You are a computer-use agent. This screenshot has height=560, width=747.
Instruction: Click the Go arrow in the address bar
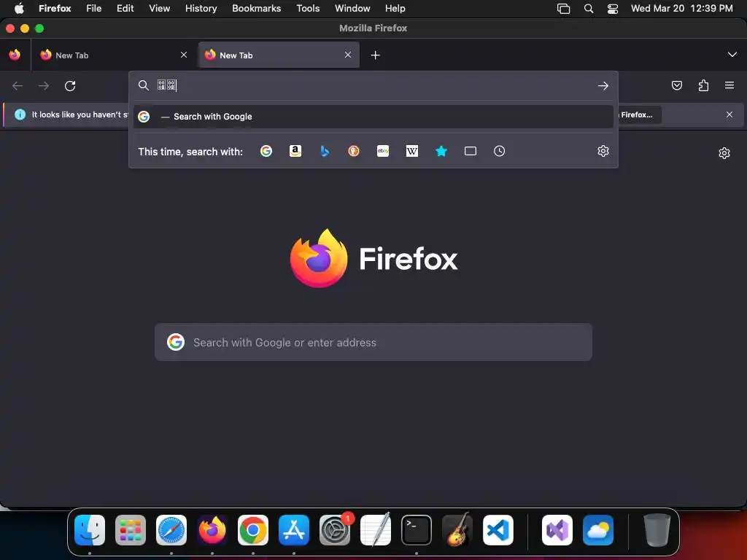pos(603,86)
